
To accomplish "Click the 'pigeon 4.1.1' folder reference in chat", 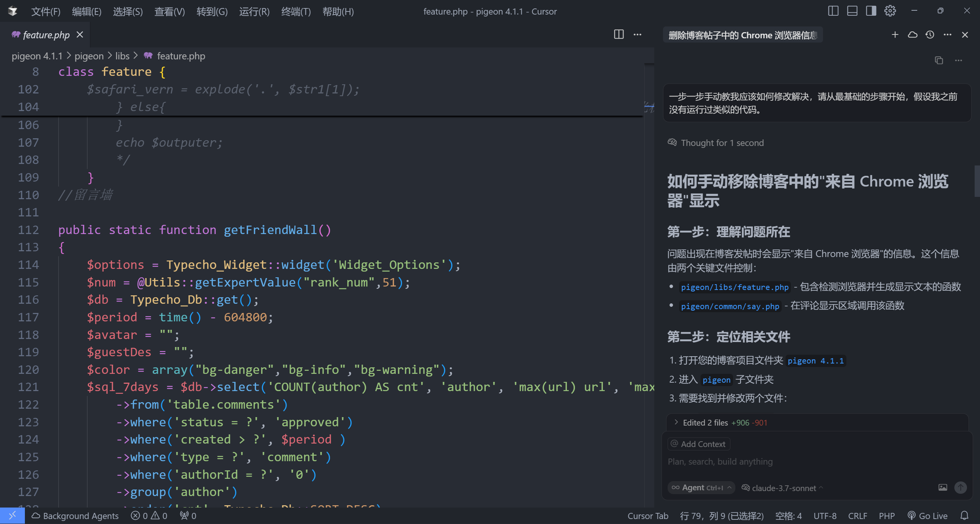I will point(816,361).
